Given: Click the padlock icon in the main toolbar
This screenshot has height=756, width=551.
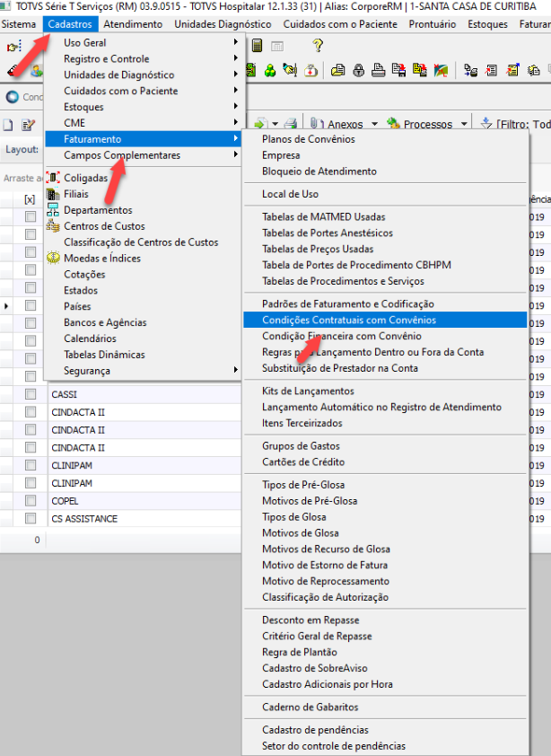Looking at the screenshot, I should coord(358,71).
